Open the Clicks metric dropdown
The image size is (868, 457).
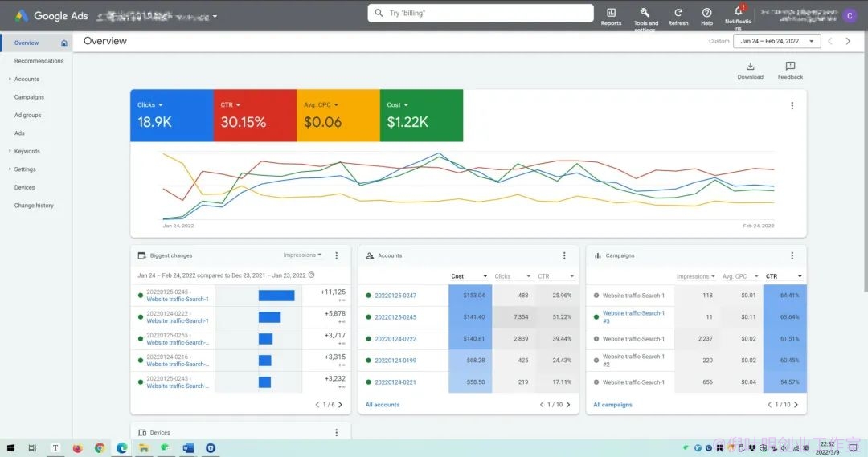tap(150, 104)
